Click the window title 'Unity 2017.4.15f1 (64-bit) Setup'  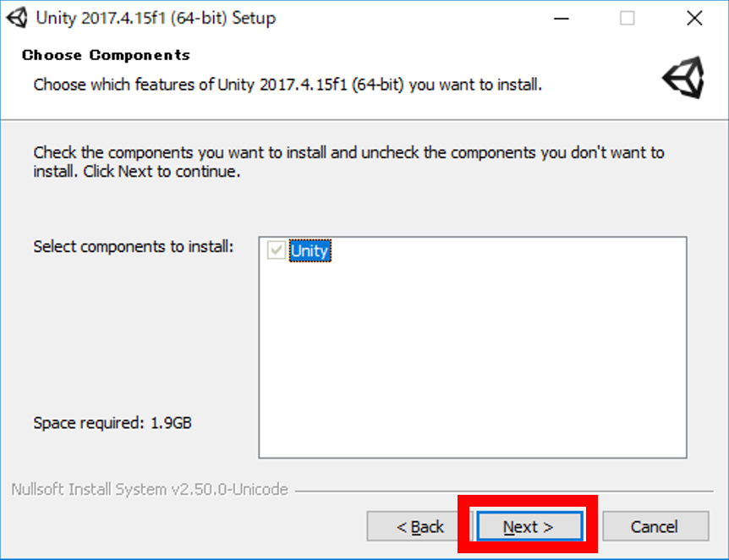(156, 18)
